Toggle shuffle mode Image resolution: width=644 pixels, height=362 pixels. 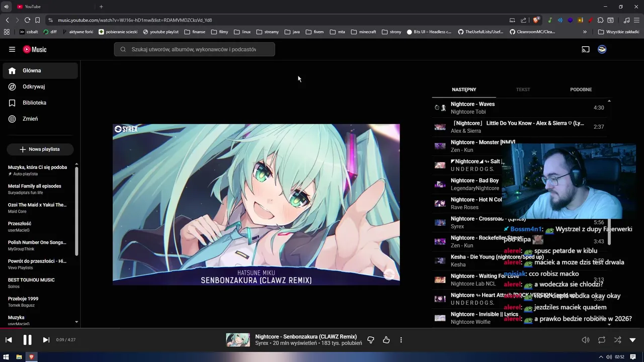(x=617, y=340)
